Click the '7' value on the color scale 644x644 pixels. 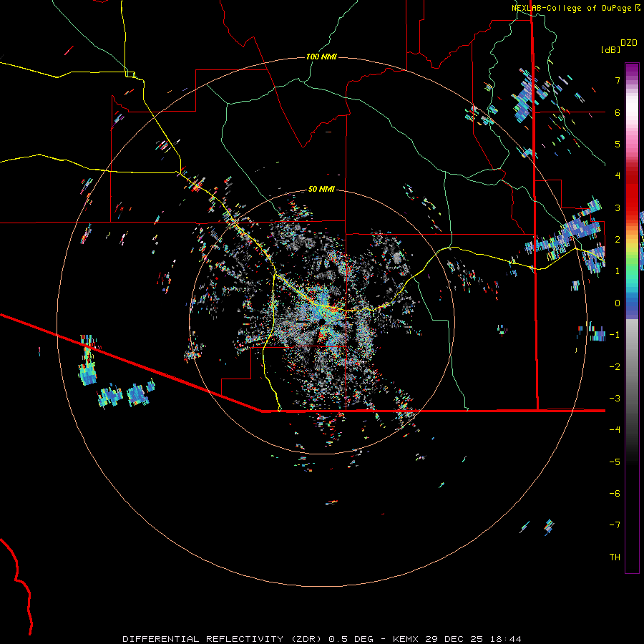click(x=618, y=80)
